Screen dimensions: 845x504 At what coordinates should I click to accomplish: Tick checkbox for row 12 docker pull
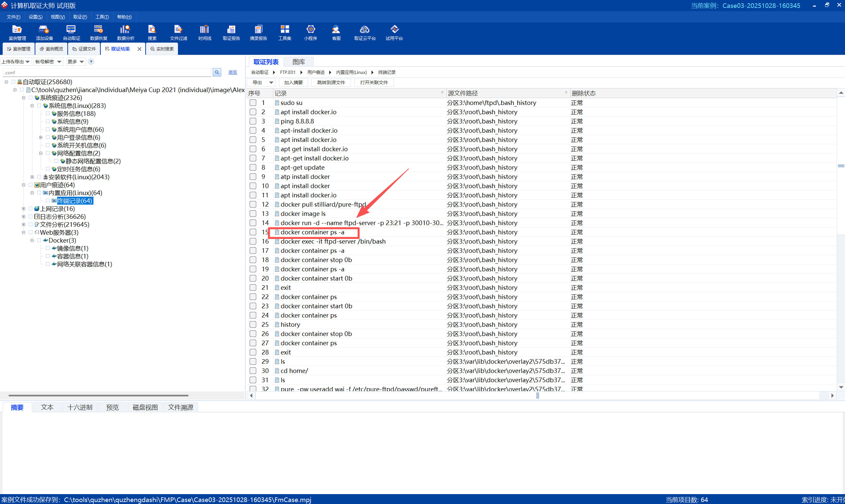tap(253, 204)
